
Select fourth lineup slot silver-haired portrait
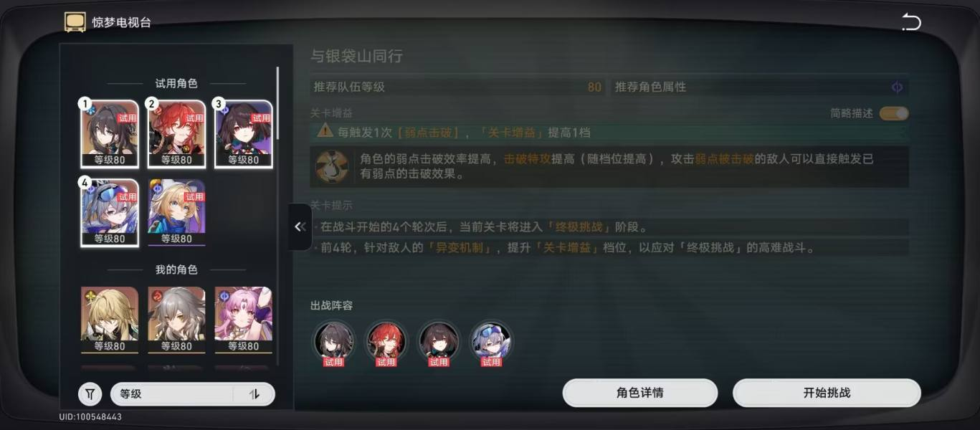[491, 340]
